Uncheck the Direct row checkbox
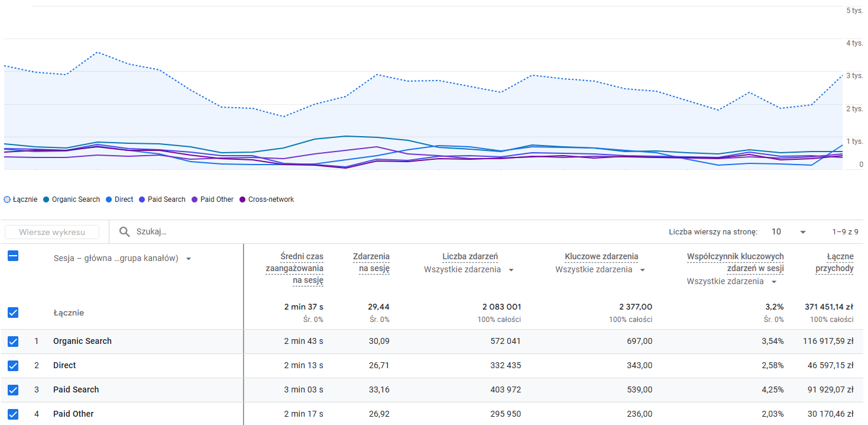This screenshot has width=868, height=425. 13,366
